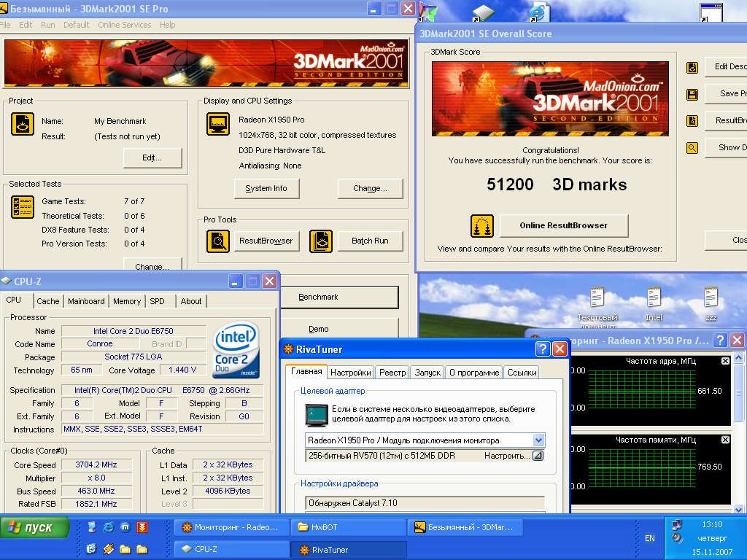Launch Internet Explorer from quick launch
Image resolution: width=747 pixels, height=560 pixels.
tap(108, 527)
